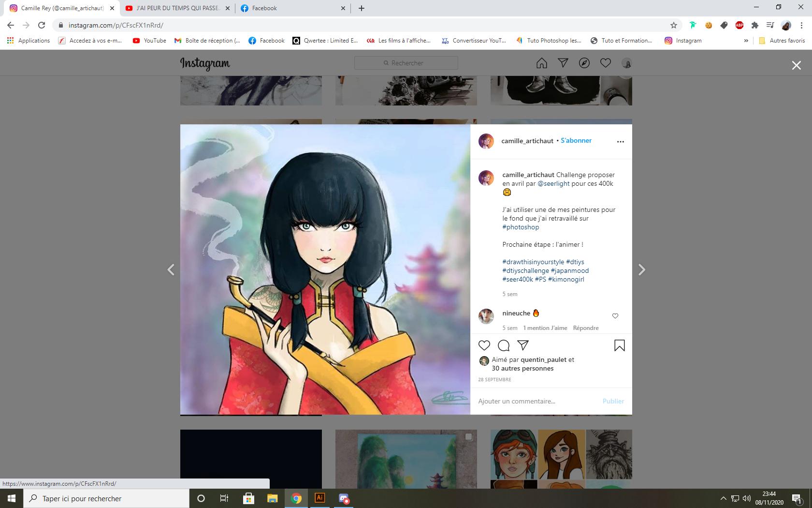
Task: Expand hidden bookmarks chevron
Action: pos(746,41)
